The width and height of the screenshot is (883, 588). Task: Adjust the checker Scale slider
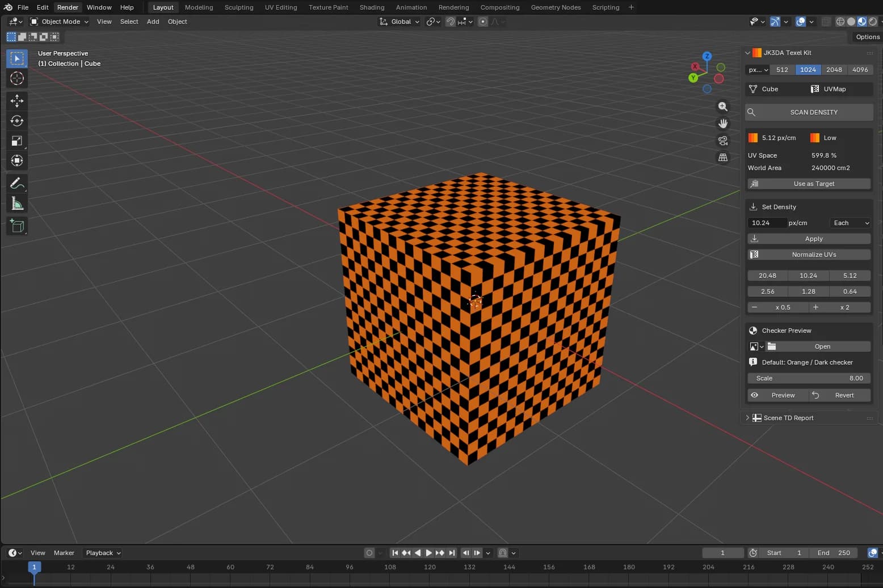(x=809, y=378)
